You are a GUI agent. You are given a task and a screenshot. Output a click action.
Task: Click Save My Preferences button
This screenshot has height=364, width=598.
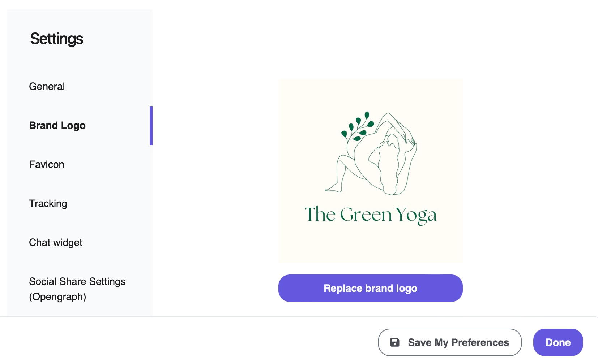(450, 342)
